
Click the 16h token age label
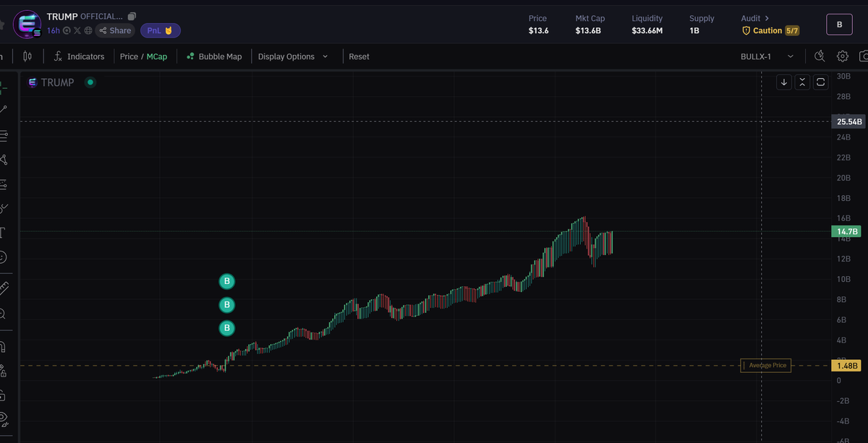(54, 30)
